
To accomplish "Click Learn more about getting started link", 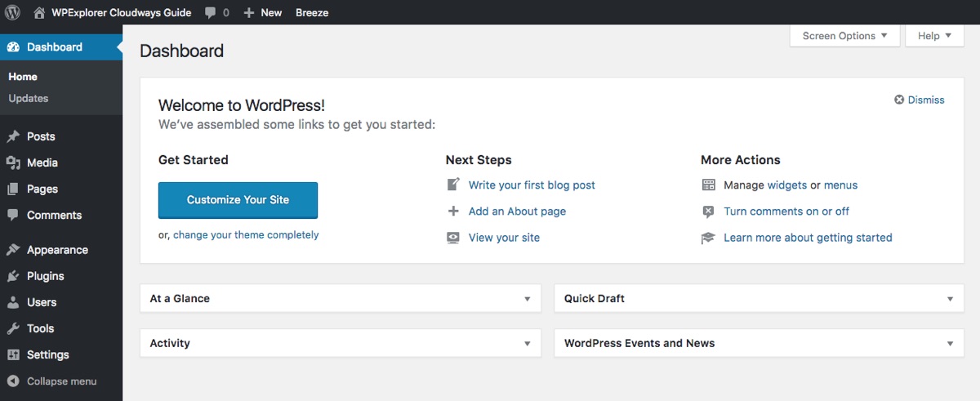I will (x=808, y=238).
